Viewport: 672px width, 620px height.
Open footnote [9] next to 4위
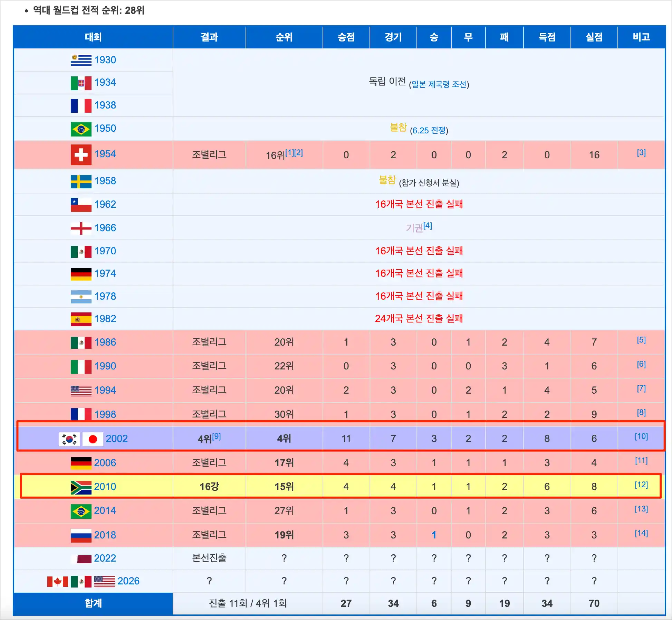pyautogui.click(x=217, y=436)
